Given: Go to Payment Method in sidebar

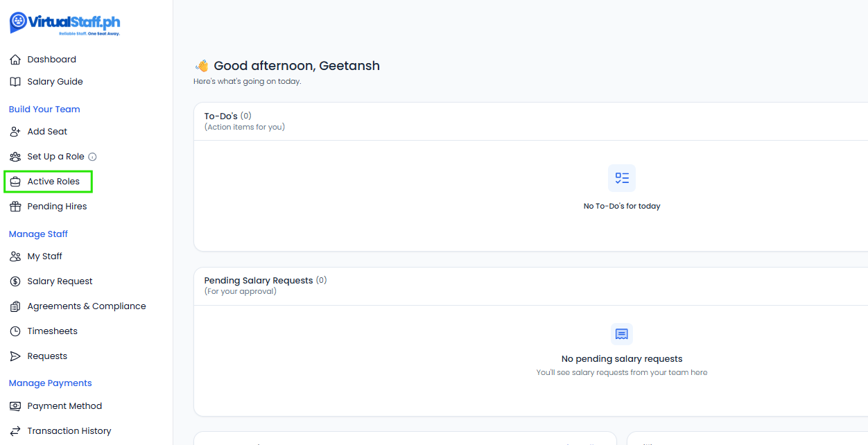Looking at the screenshot, I should [64, 406].
